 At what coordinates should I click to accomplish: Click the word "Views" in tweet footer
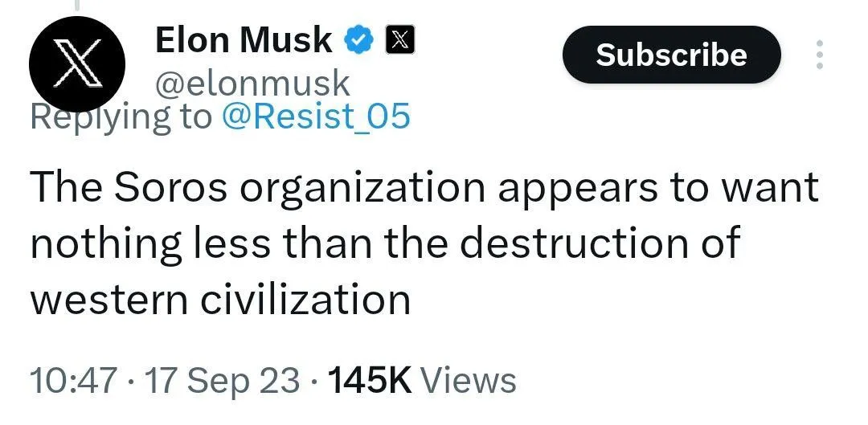pos(469,379)
